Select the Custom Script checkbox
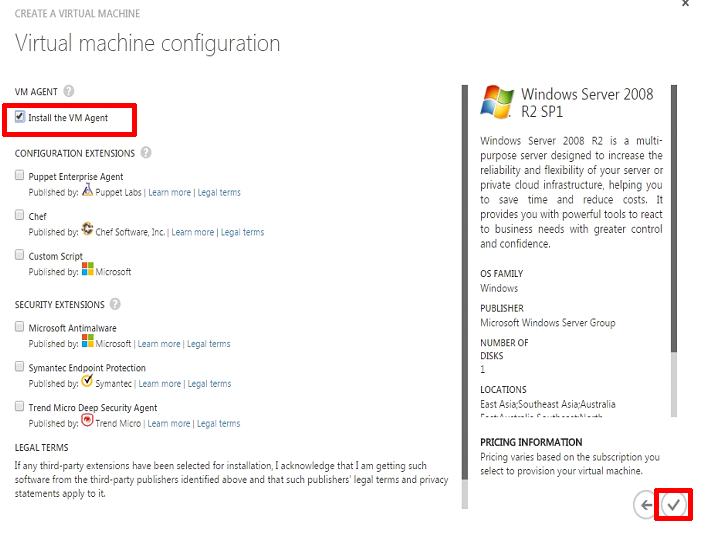The width and height of the screenshot is (703, 541). (x=19, y=255)
